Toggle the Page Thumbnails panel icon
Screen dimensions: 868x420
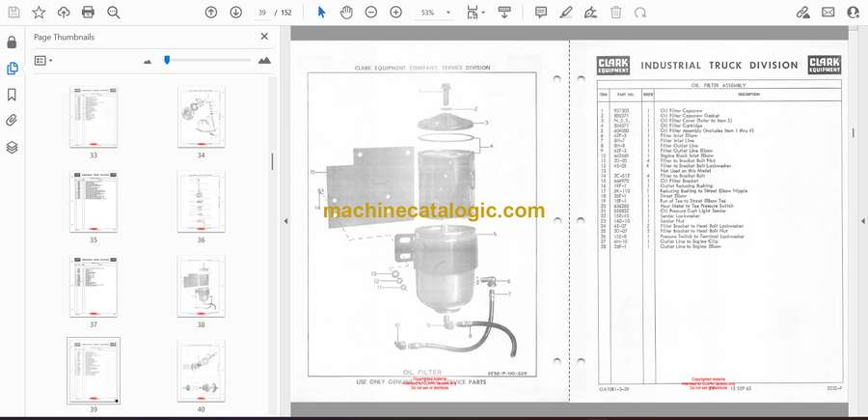pyautogui.click(x=12, y=69)
